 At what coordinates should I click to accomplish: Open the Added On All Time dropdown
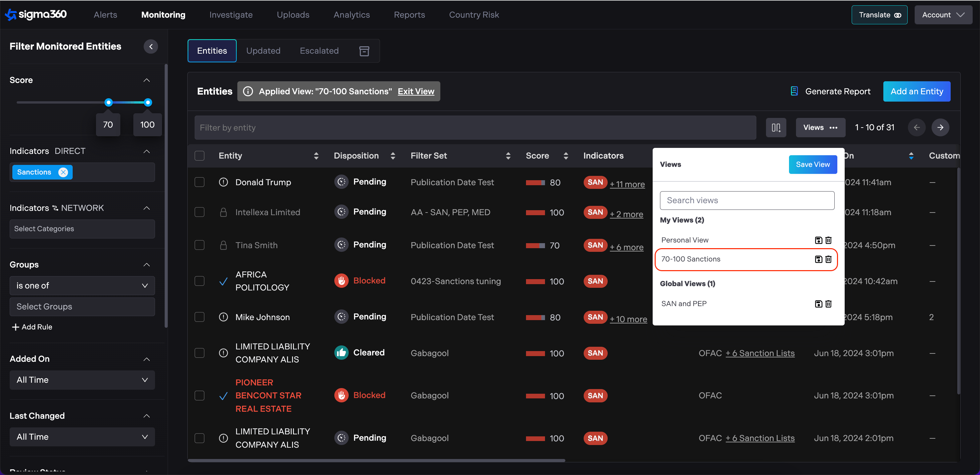82,380
